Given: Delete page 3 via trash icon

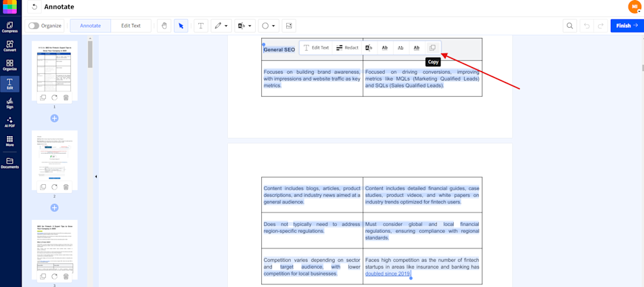Looking at the screenshot, I should 66,276.
